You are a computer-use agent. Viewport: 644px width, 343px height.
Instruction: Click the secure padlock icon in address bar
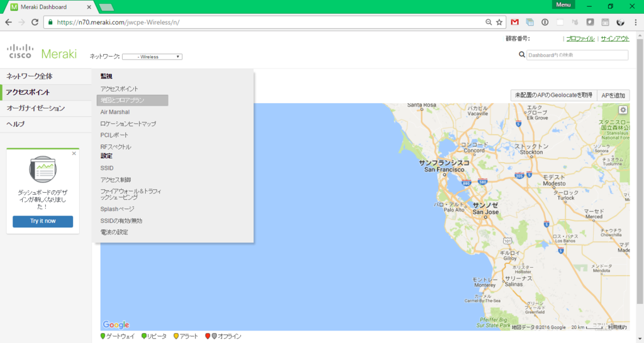coord(50,22)
